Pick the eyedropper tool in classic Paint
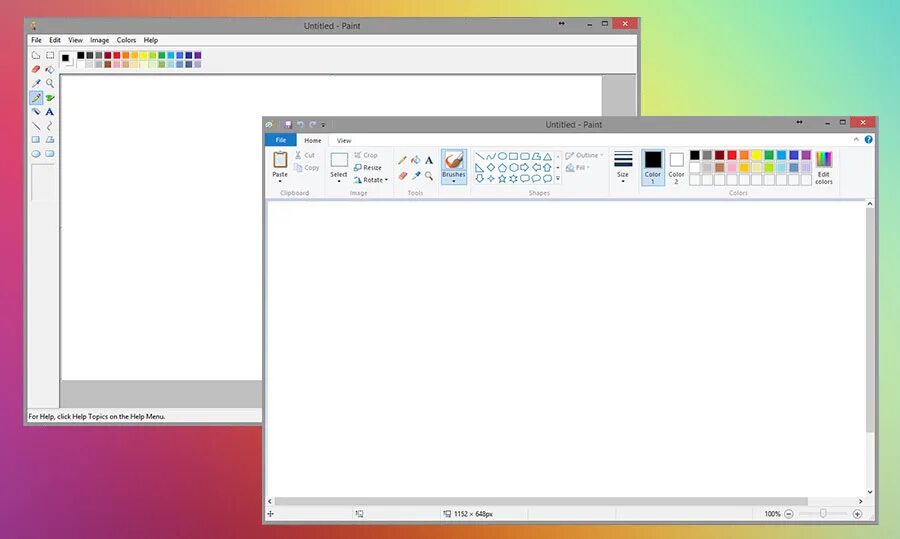Screen dimensions: 900x539 [36, 83]
